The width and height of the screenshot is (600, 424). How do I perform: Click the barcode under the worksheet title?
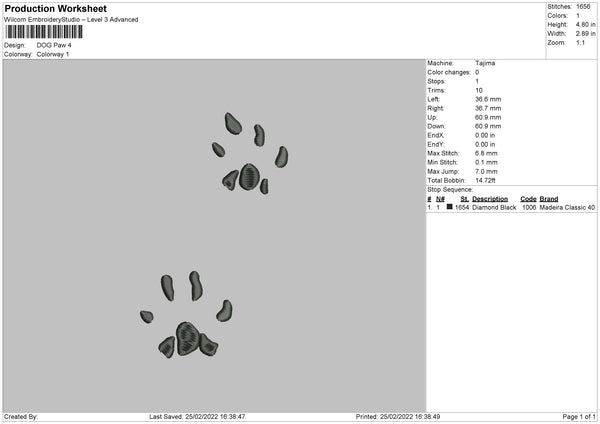click(x=44, y=32)
